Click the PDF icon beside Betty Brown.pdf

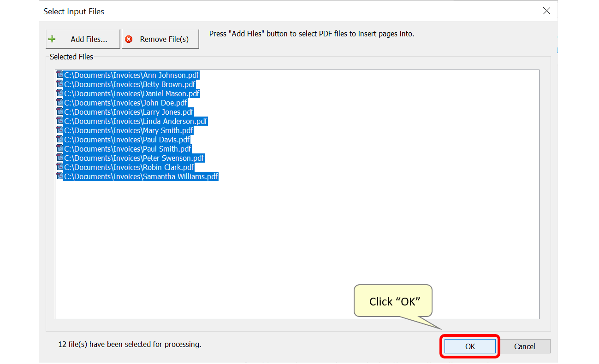point(59,84)
